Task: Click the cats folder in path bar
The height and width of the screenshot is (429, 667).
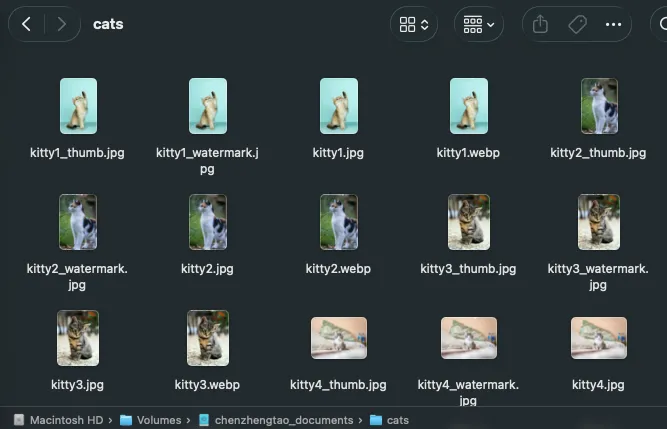Action: click(x=389, y=420)
